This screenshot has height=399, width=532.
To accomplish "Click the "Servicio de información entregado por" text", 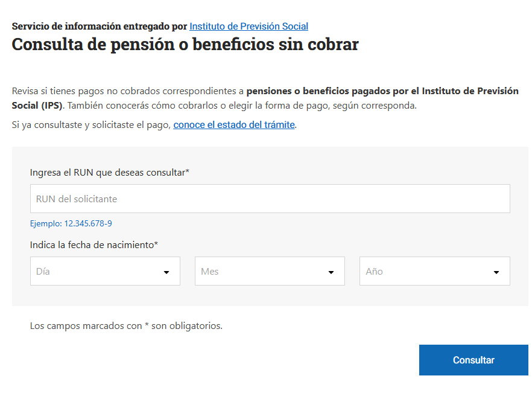I will point(100,27).
